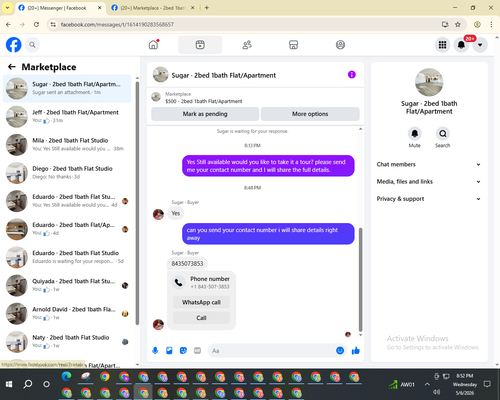Open Quiyada - 2bed 1bath Flat Stu... chat
Image resolution: width=500 pixels, height=400 pixels.
[x=67, y=285]
